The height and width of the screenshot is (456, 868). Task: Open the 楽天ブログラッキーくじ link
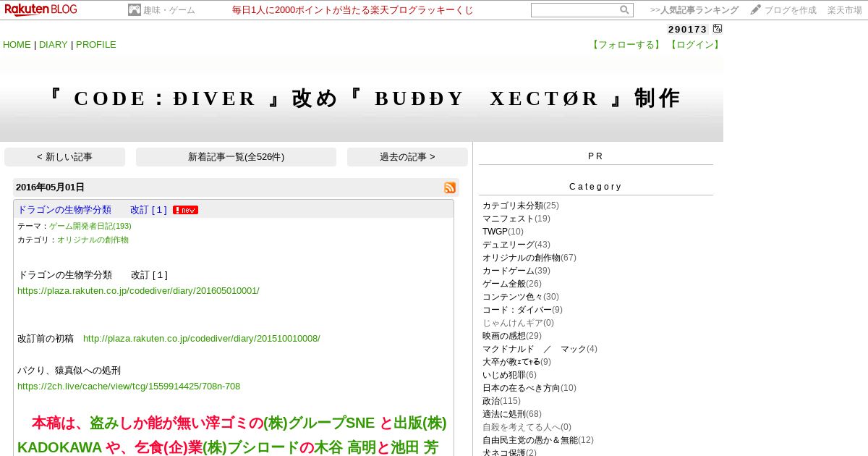(353, 10)
